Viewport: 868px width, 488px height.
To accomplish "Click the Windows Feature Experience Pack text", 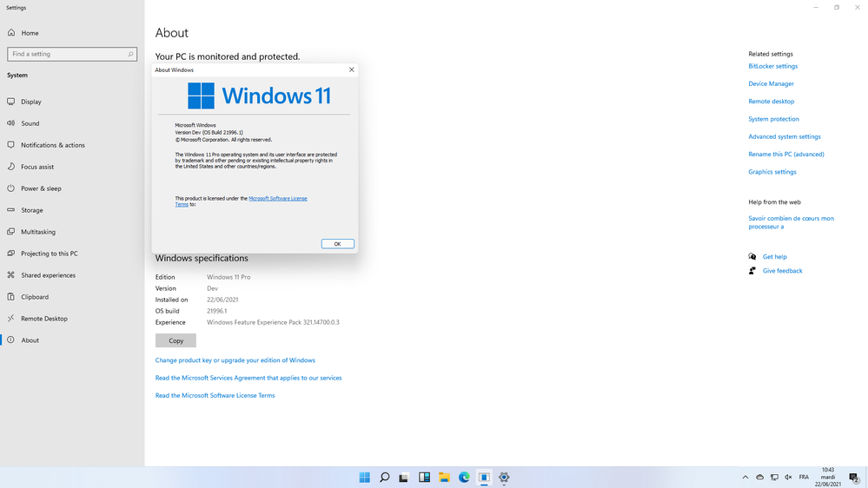I will (x=273, y=322).
